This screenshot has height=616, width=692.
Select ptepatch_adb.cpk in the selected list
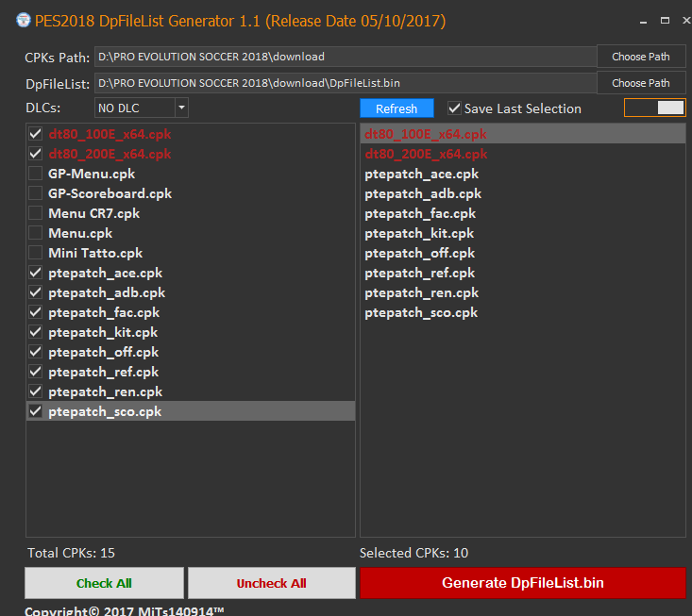tap(523, 193)
